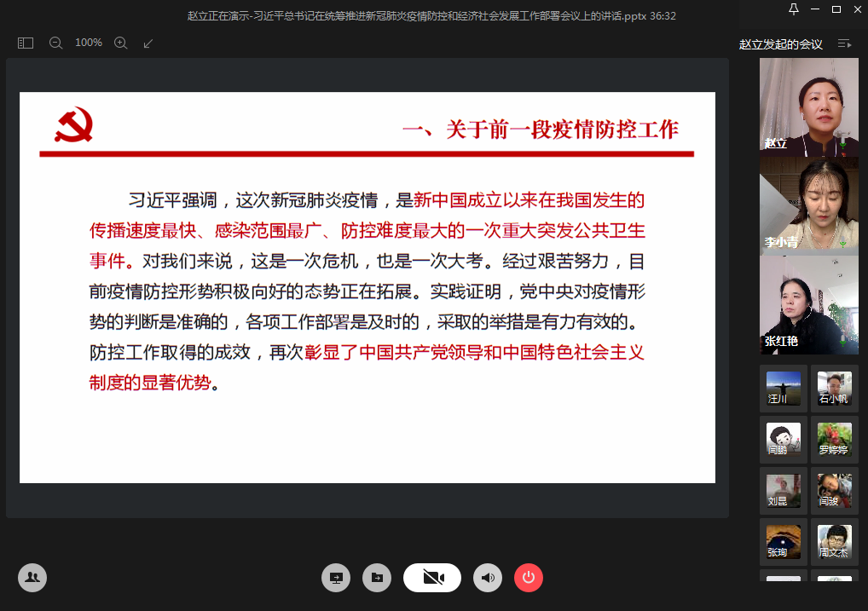Click participant 罗婷婷's avatar tile
The height and width of the screenshot is (611, 868).
(x=834, y=440)
